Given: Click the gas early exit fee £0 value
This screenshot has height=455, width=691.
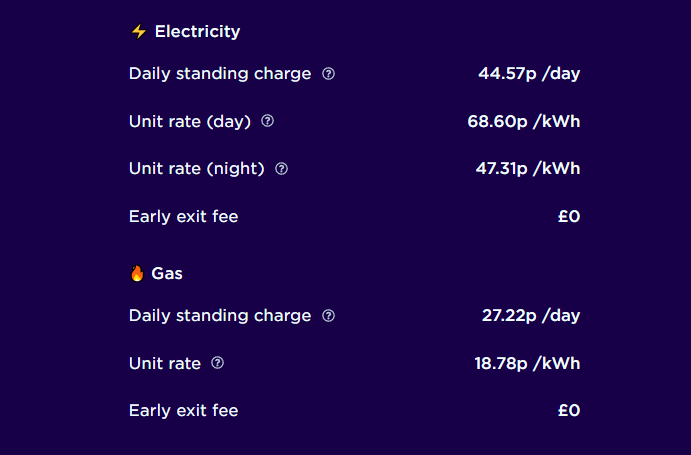Looking at the screenshot, I should click(569, 411).
